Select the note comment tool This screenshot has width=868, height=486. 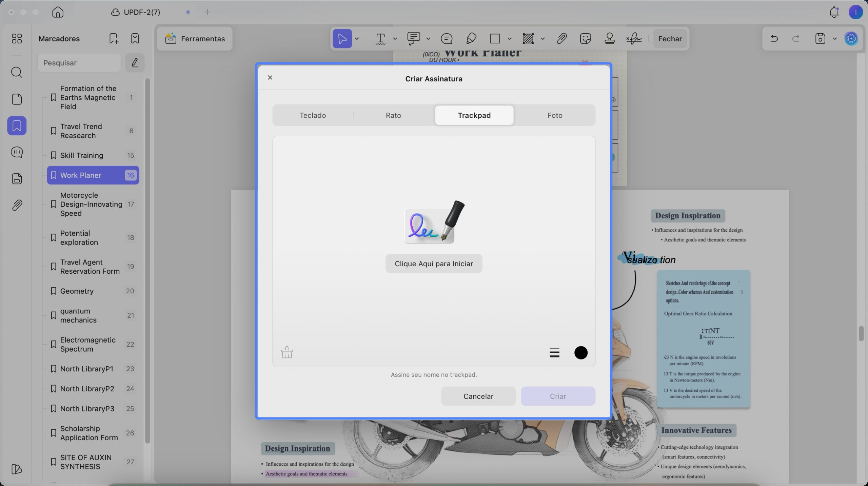414,39
